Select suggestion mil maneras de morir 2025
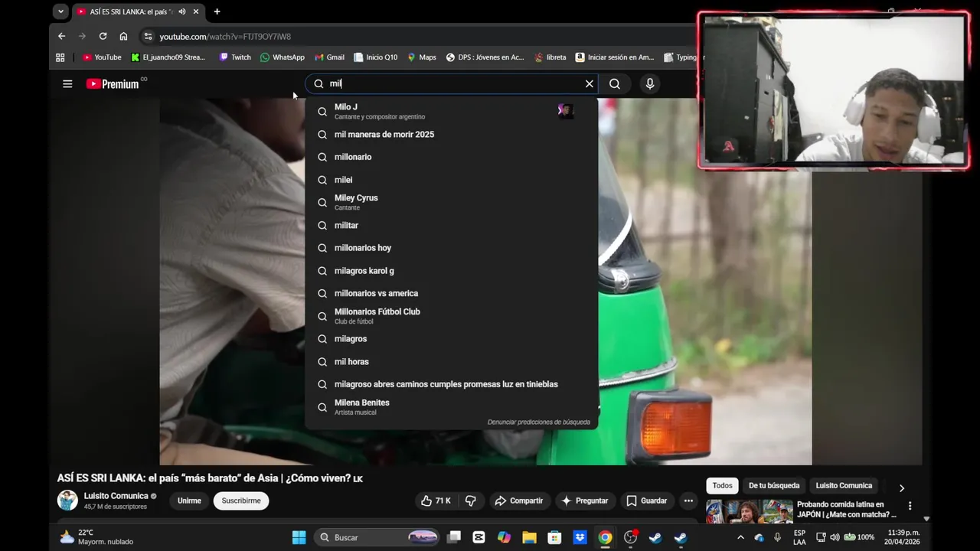This screenshot has height=551, width=980. [451, 134]
